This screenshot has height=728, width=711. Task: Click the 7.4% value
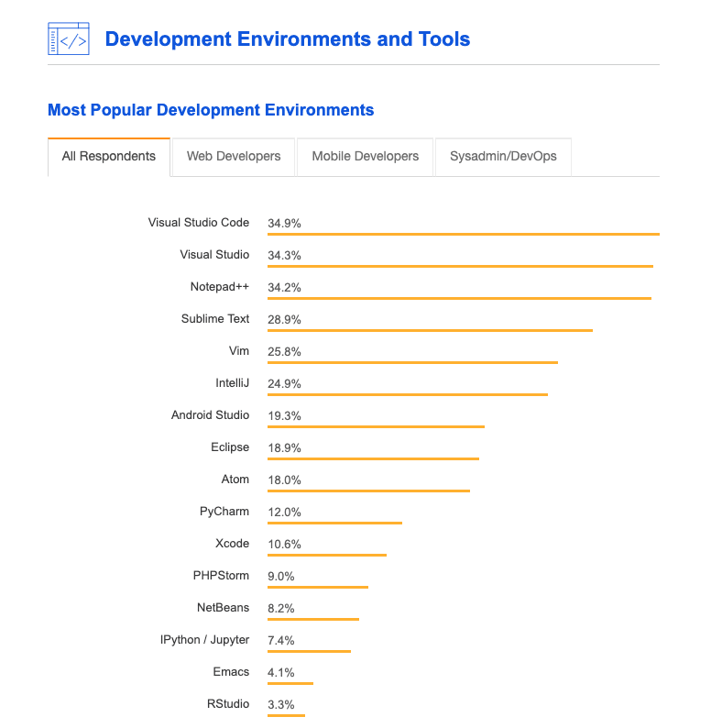[280, 640]
